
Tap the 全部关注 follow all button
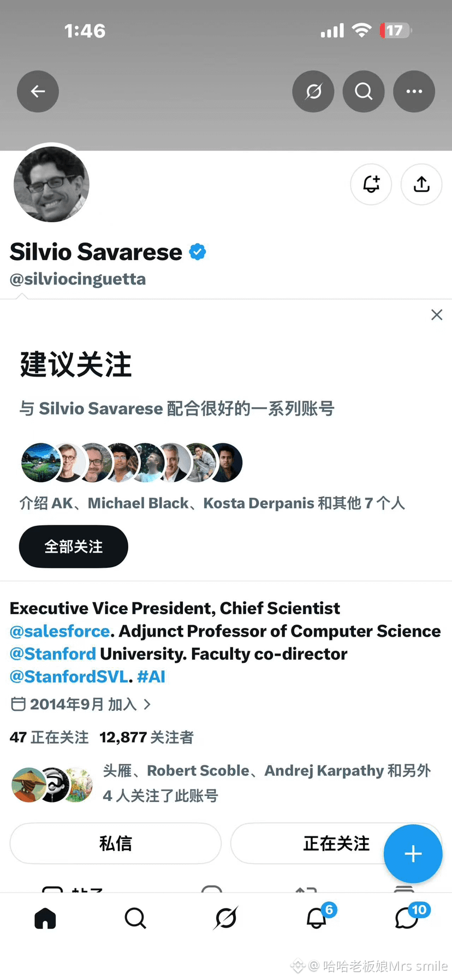coord(74,547)
